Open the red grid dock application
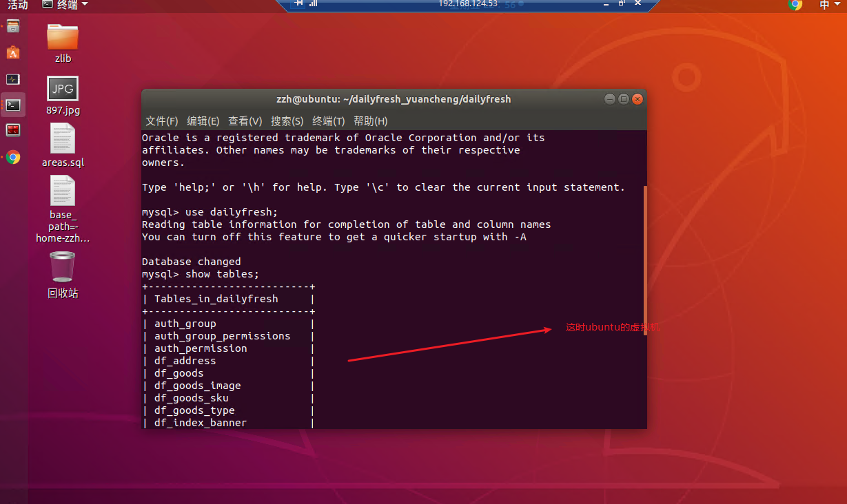Screen dimensions: 847x504 (x=13, y=130)
